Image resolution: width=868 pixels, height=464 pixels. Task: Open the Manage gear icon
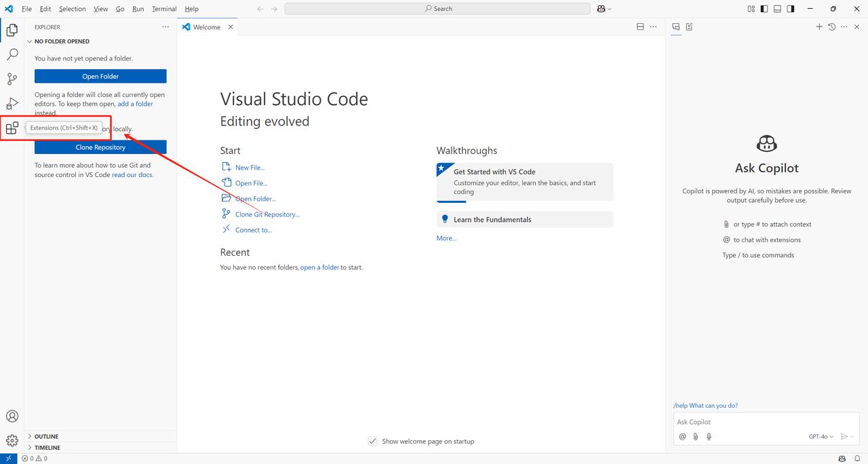12,440
